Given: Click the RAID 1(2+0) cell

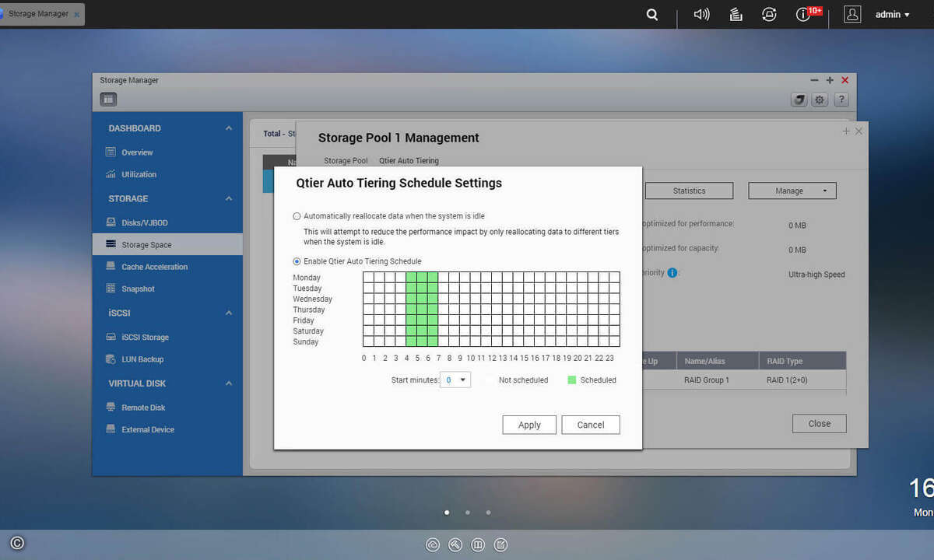Looking at the screenshot, I should coord(786,380).
